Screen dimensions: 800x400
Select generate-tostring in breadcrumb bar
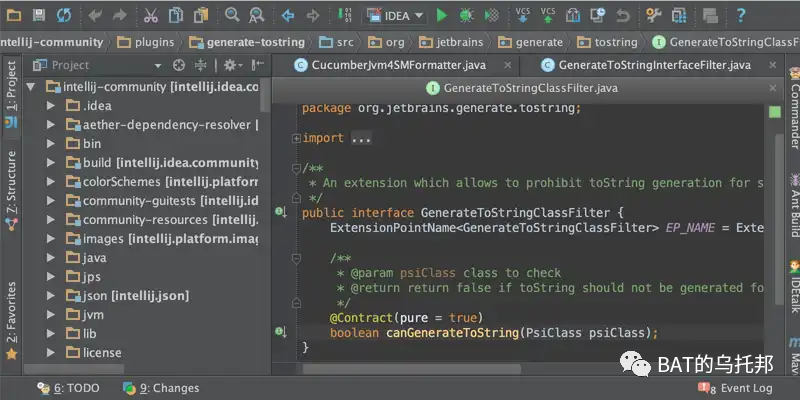tap(247, 42)
